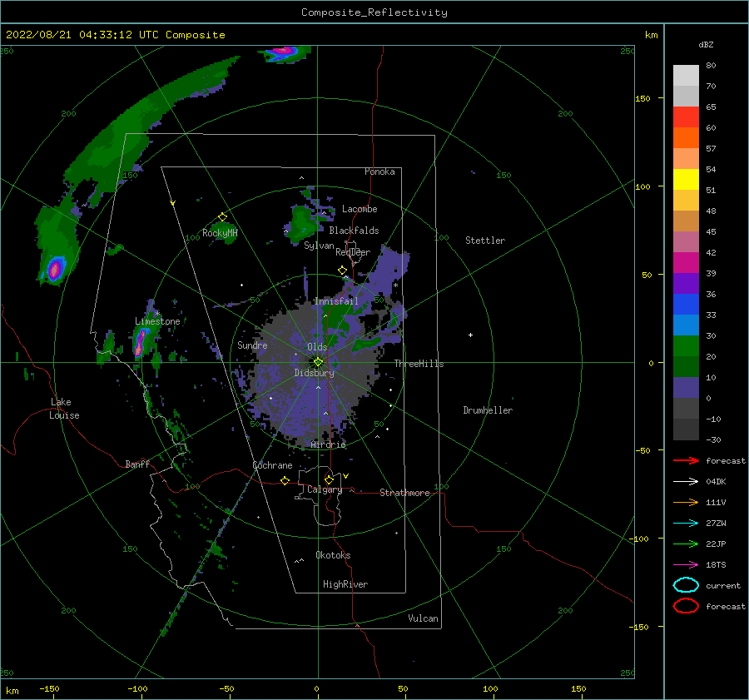Click the Olds city label
Viewport: 749px width, 700px height.
(317, 347)
